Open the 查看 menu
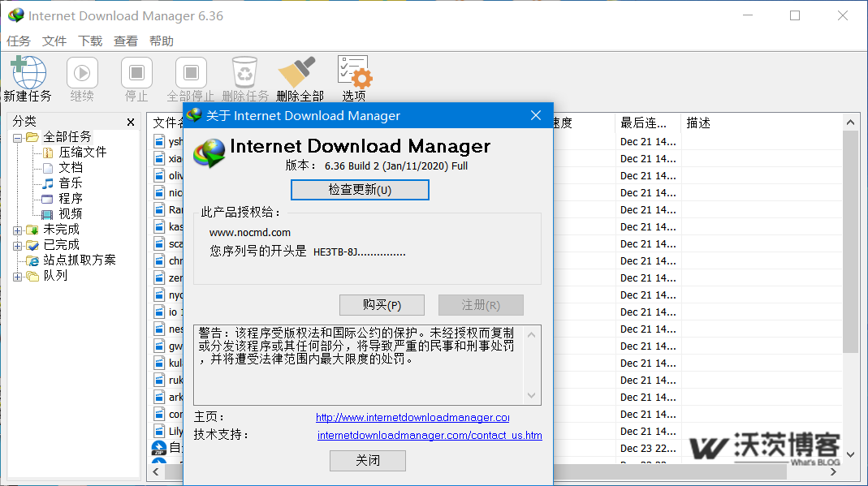The height and width of the screenshot is (486, 868). point(126,41)
